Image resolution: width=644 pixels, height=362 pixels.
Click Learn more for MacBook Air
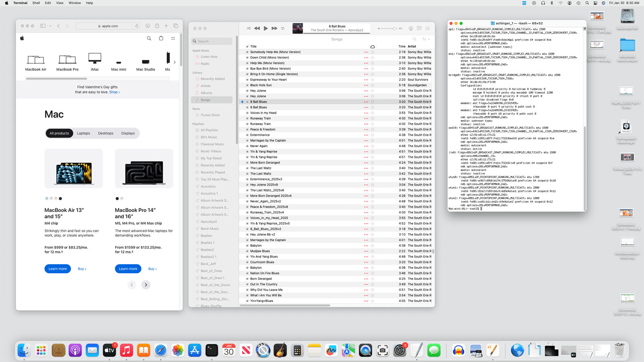point(58,269)
